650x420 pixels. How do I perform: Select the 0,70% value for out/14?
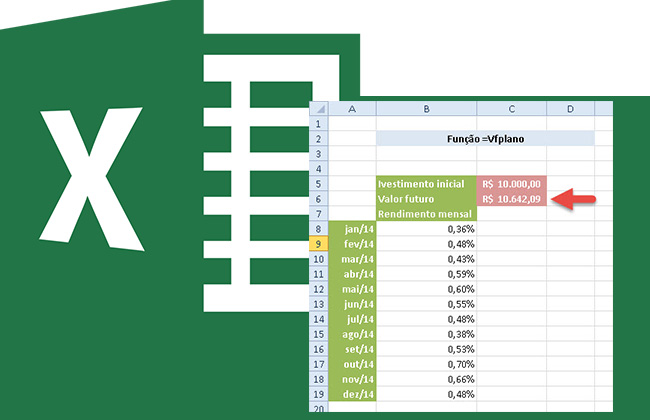pyautogui.click(x=427, y=364)
